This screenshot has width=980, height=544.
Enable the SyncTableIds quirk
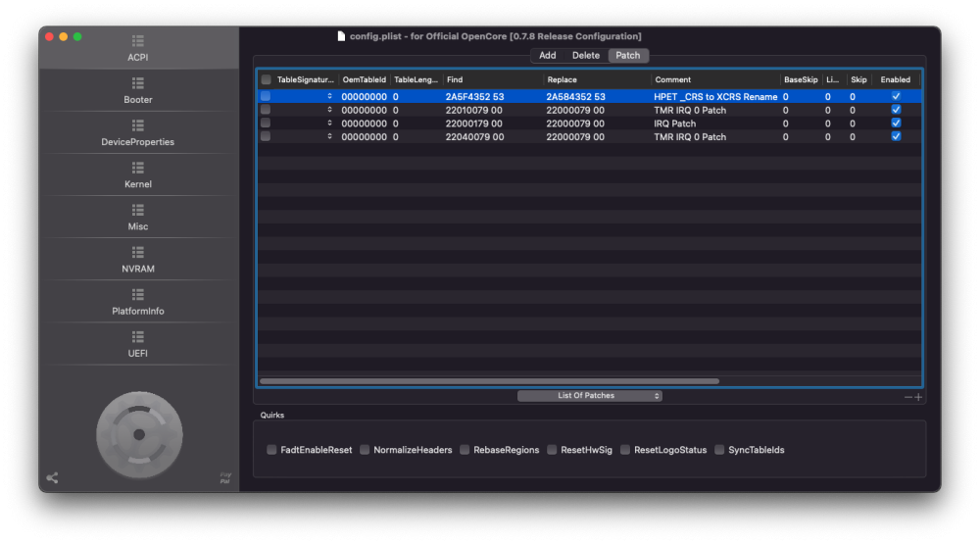point(719,450)
